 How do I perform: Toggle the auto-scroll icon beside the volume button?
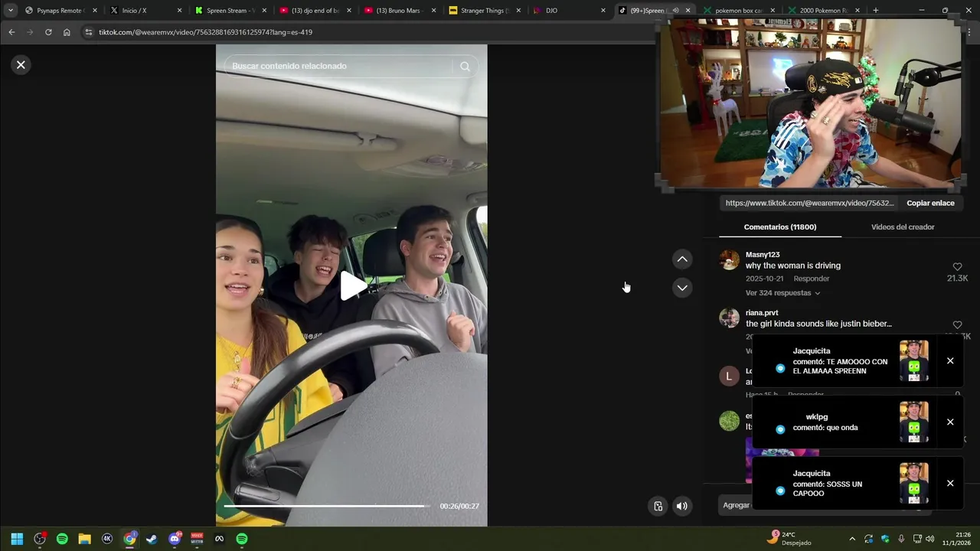[x=658, y=506]
